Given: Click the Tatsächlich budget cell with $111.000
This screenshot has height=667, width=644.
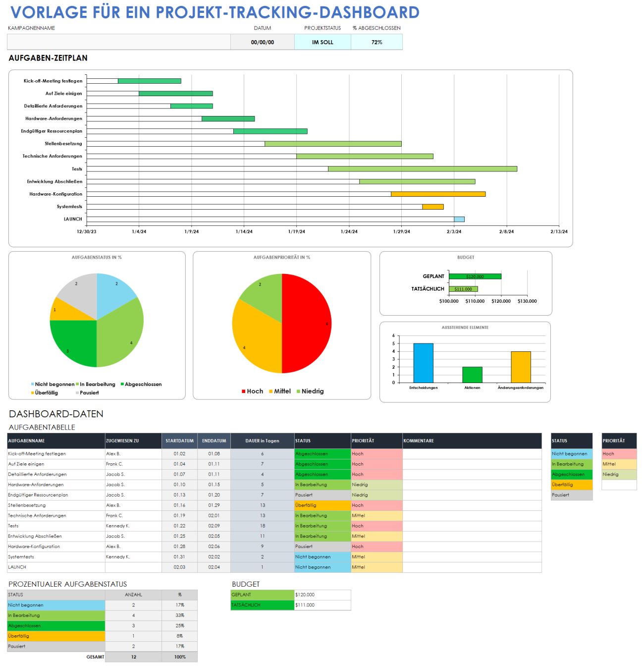Looking at the screenshot, I should pos(322,605).
